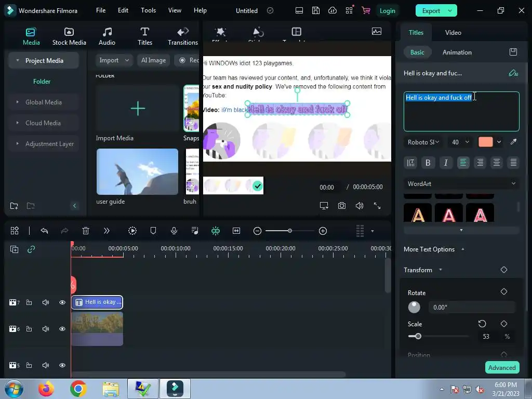Viewport: 532px width, 399px height.
Task: Open the File menu
Action: [x=101, y=10]
